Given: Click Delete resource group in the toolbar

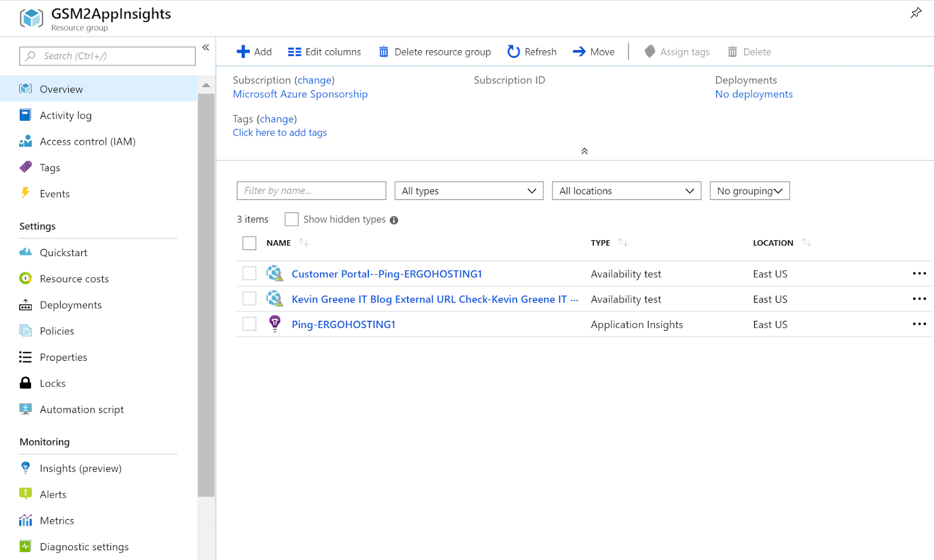Looking at the screenshot, I should (x=434, y=51).
